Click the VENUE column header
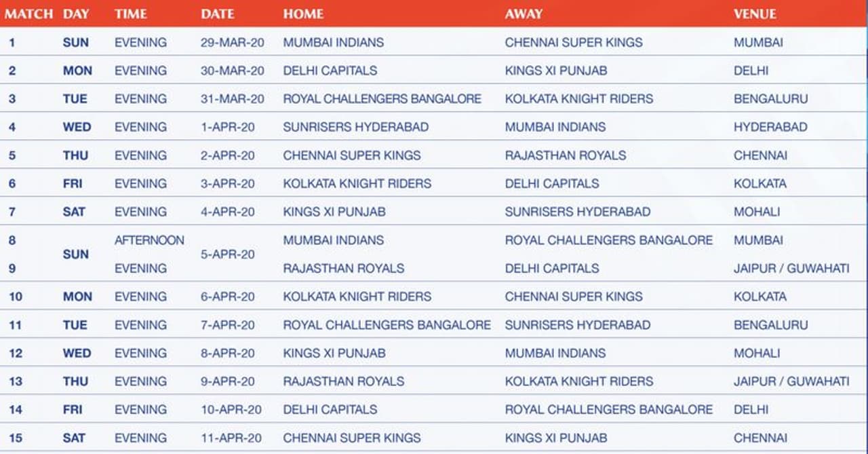Screen dimensions: 868x454 [755, 14]
